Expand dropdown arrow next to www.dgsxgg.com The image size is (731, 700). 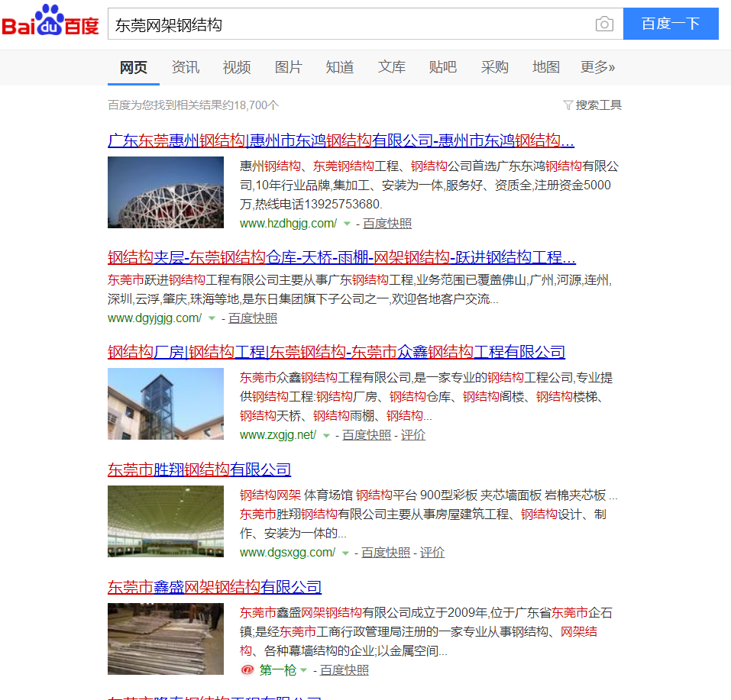[345, 553]
